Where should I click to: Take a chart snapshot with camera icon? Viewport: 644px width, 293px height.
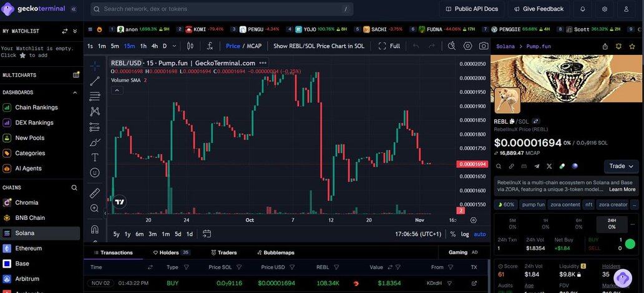(x=484, y=46)
